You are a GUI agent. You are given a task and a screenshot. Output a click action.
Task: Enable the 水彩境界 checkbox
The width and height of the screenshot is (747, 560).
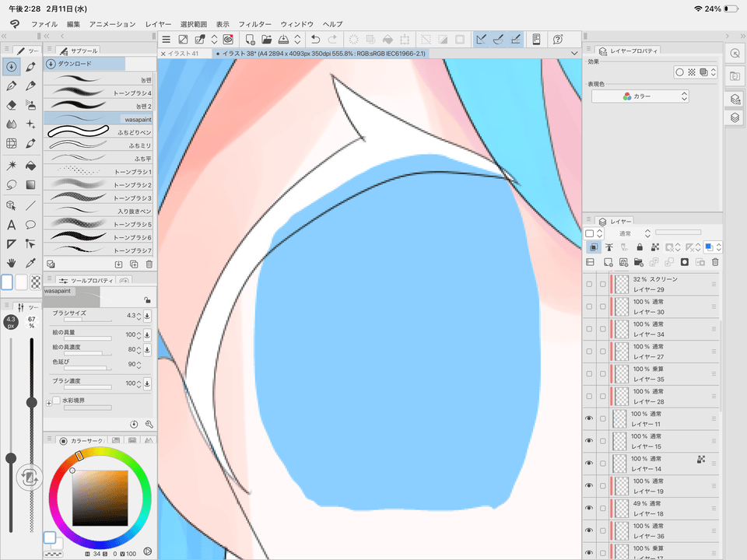tap(56, 401)
